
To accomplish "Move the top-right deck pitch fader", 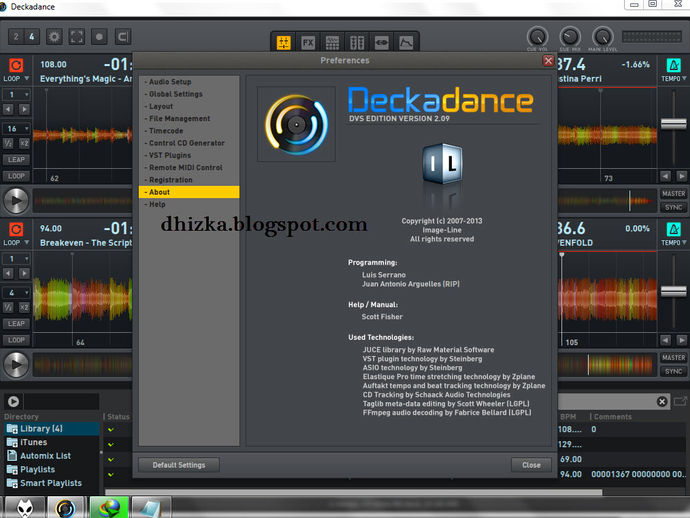I will pos(674,124).
